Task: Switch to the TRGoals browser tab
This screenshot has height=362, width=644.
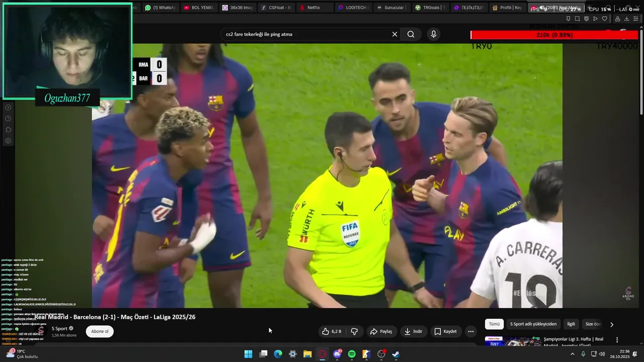Action: coord(431,8)
